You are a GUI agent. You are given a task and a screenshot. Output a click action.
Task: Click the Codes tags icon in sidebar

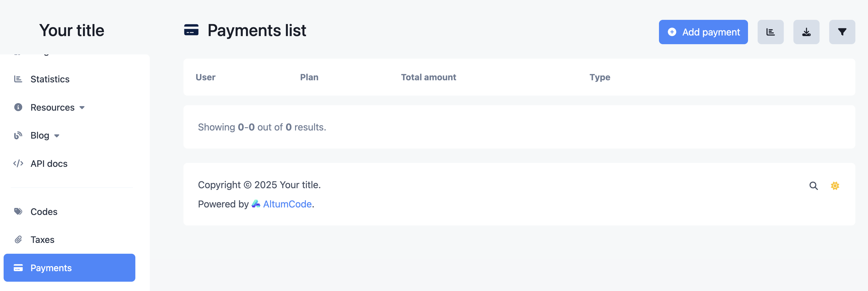(x=18, y=212)
